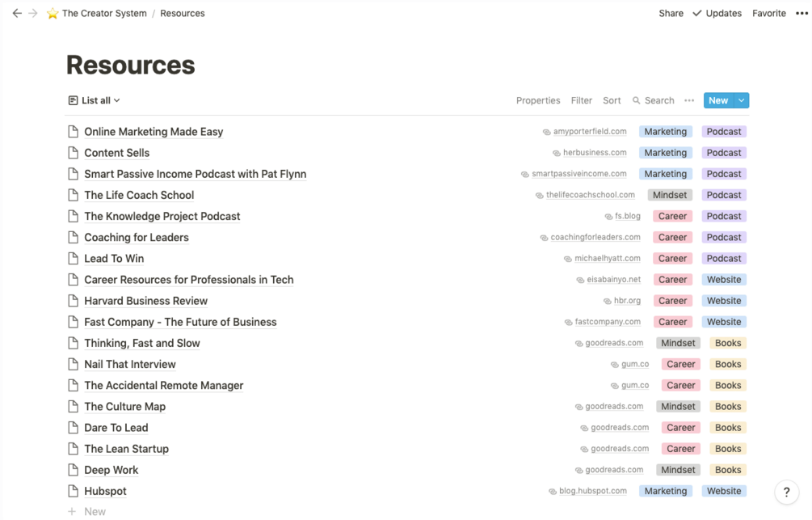Open the dropdown arrow next to New
Screen dimensions: 812x520
coord(742,100)
